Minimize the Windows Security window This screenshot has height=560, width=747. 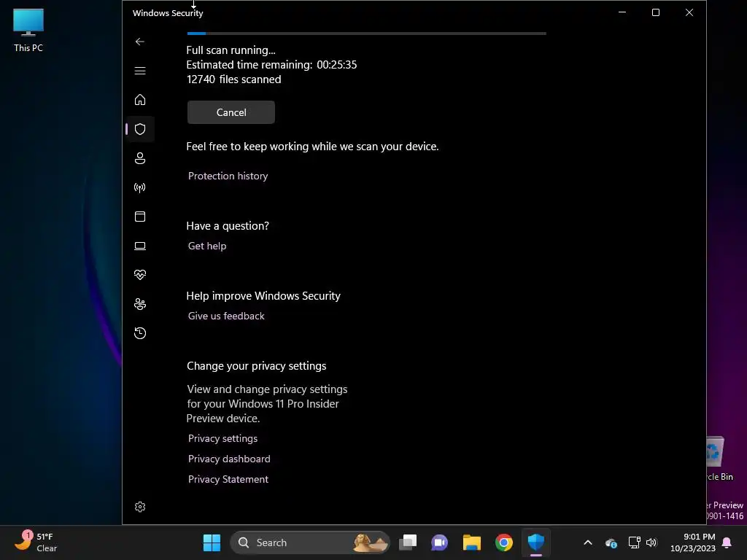(x=622, y=12)
